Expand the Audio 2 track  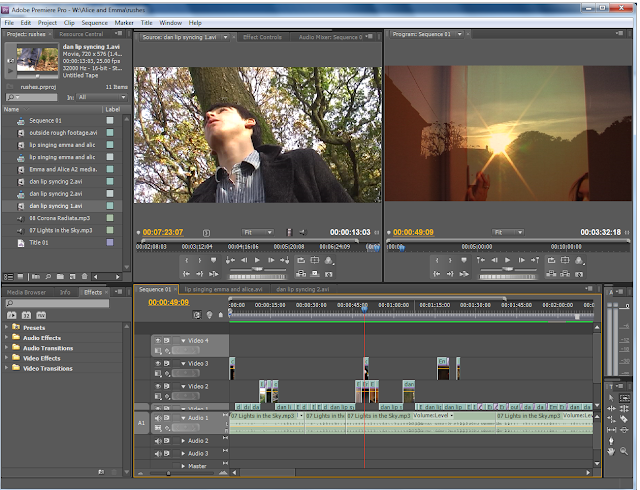(183, 440)
